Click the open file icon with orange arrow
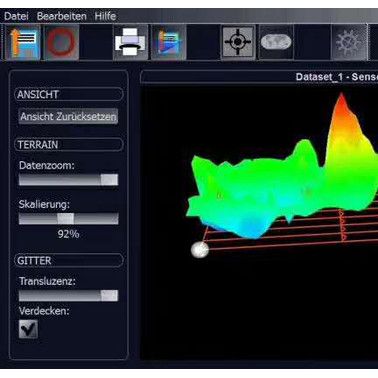The image size is (378, 378). pyautogui.click(x=23, y=42)
